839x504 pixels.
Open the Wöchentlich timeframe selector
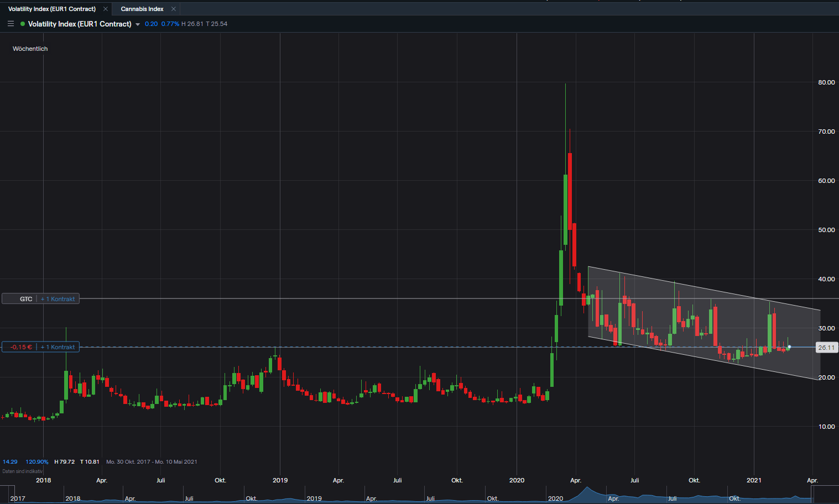[30, 49]
